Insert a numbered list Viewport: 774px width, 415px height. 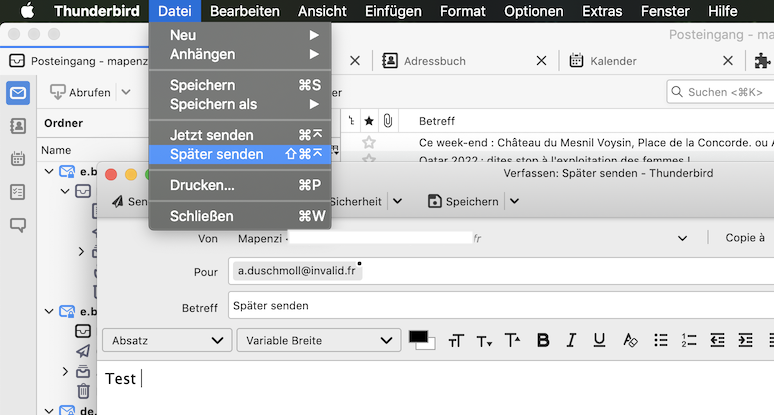(x=688, y=340)
